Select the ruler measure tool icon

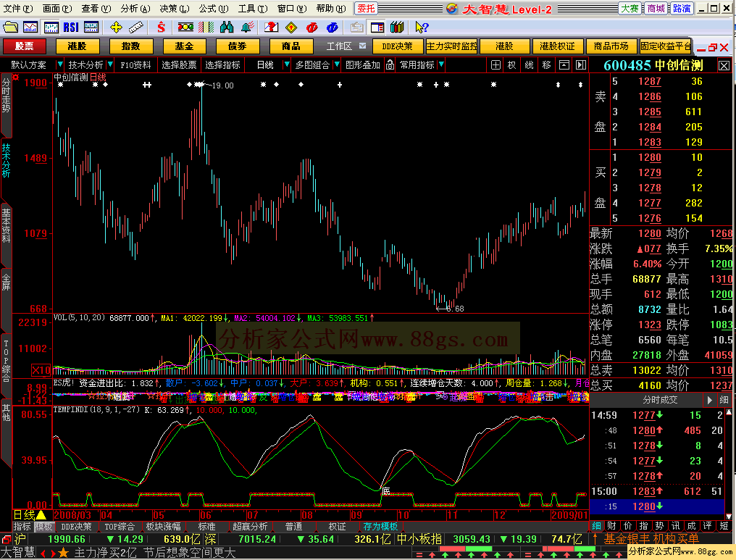136,28
